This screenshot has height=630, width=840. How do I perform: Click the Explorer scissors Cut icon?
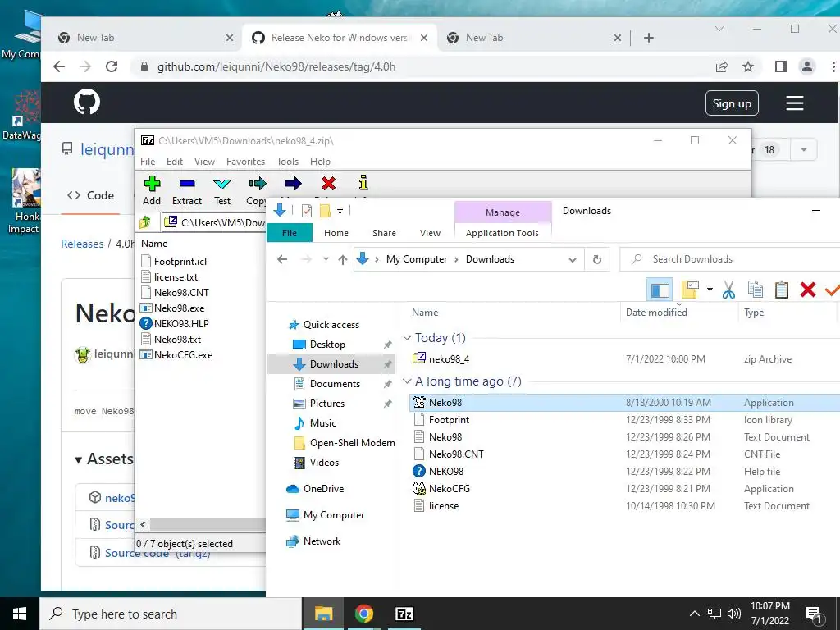click(x=728, y=290)
